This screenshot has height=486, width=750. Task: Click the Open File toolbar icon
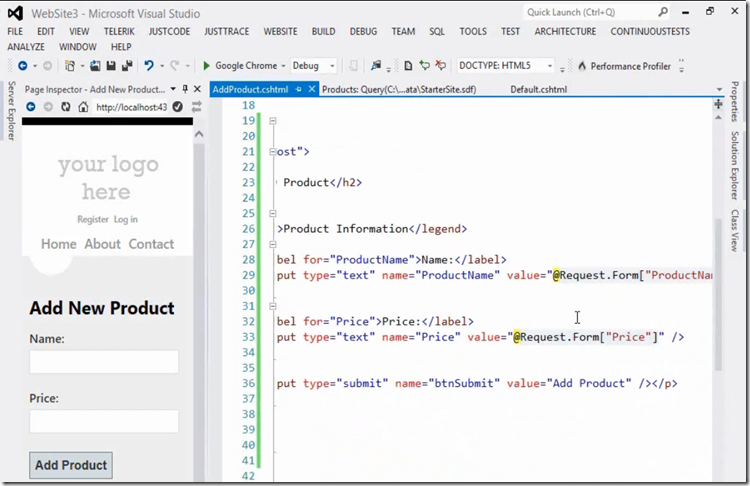95,66
